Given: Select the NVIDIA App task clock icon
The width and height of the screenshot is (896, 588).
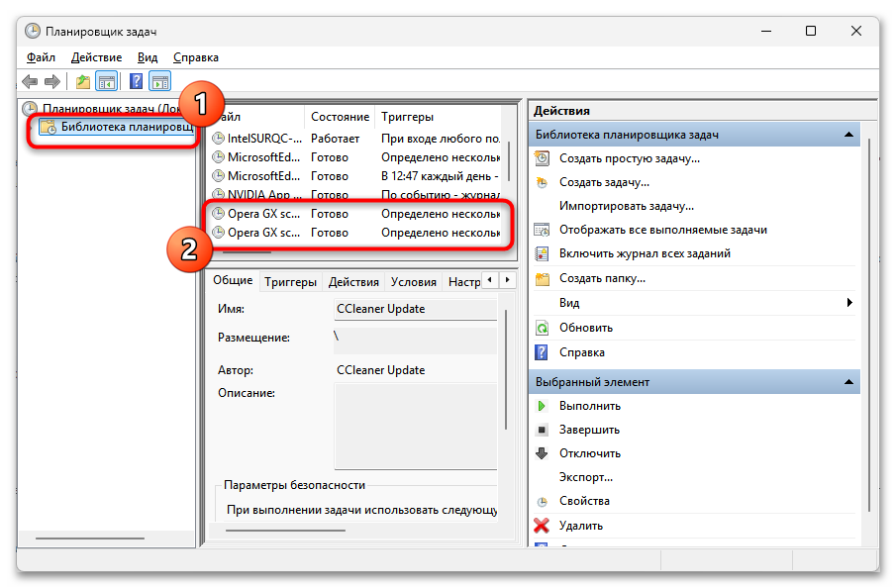Looking at the screenshot, I should click(218, 195).
